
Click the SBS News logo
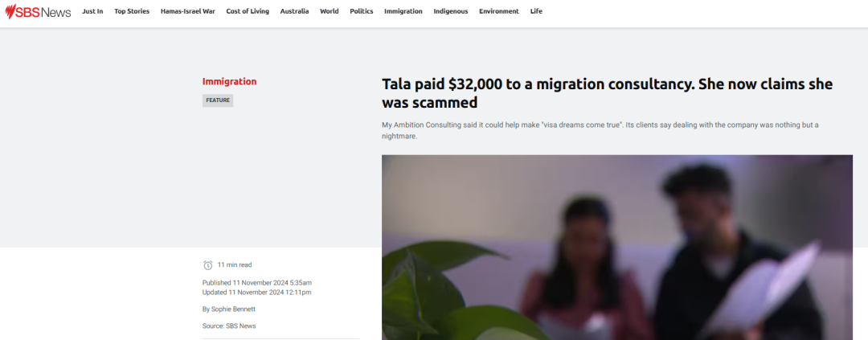pos(38,11)
